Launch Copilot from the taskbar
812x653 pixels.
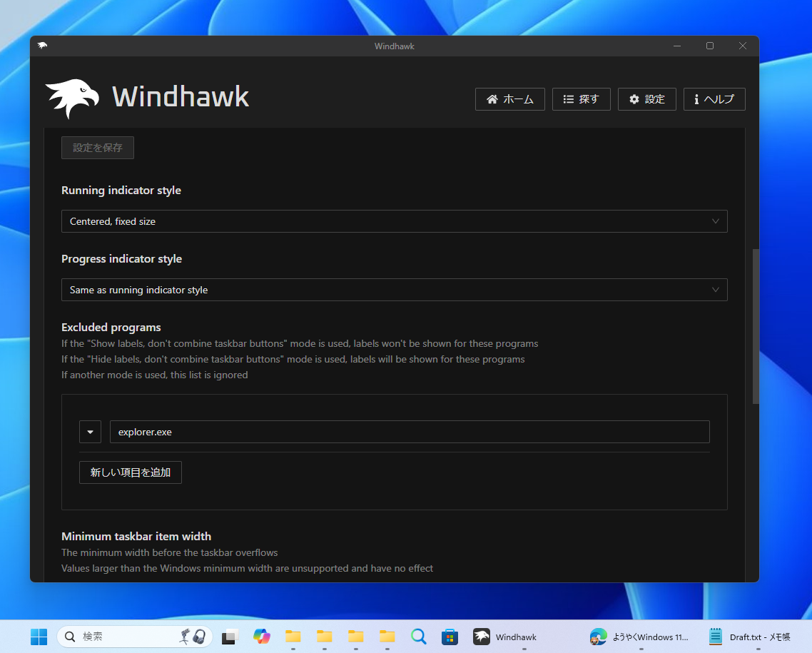262,637
